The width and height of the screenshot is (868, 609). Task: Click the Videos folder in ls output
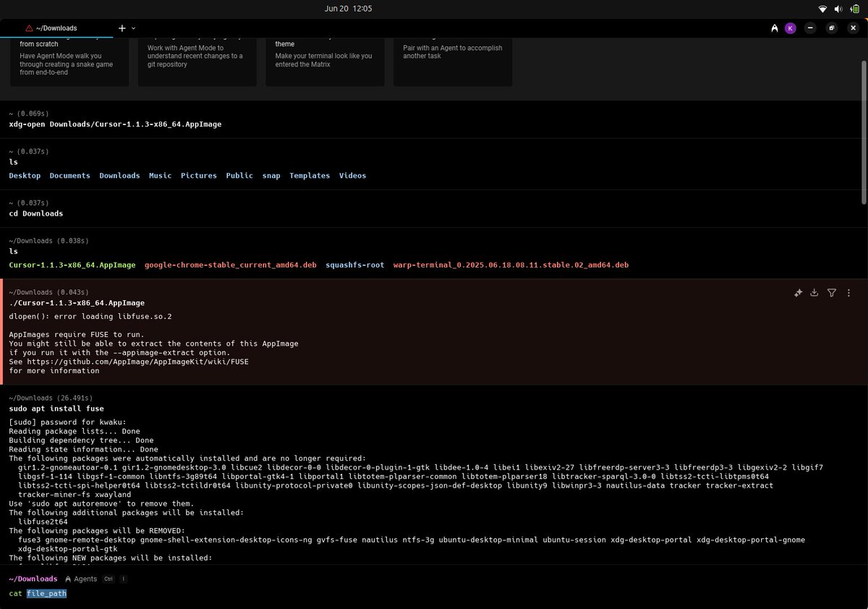click(x=352, y=176)
